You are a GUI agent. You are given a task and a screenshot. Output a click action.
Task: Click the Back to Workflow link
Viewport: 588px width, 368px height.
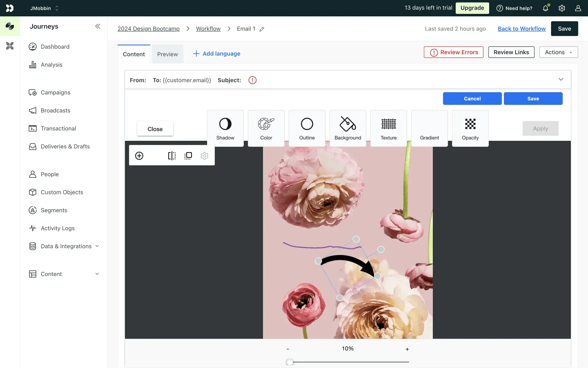(x=522, y=29)
